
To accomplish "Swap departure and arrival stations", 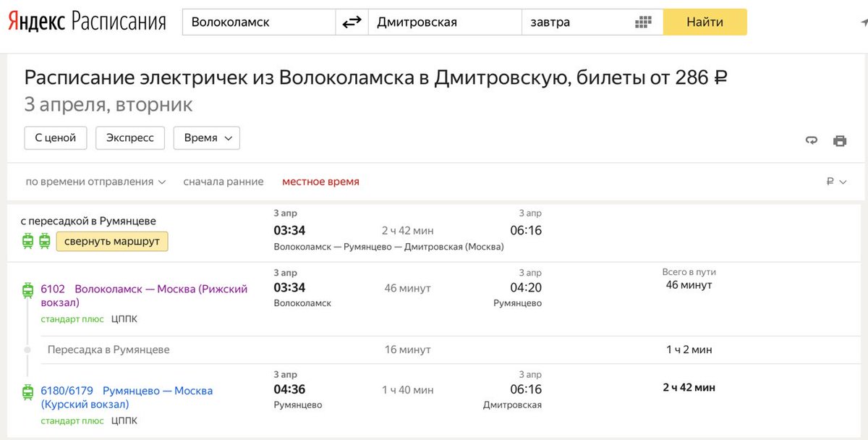I will tap(352, 22).
